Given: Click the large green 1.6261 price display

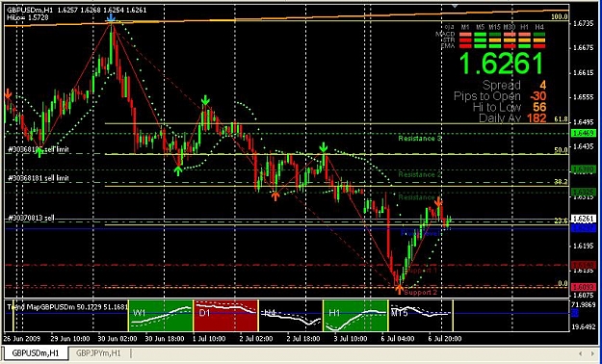Looking at the screenshot, I should point(502,64).
